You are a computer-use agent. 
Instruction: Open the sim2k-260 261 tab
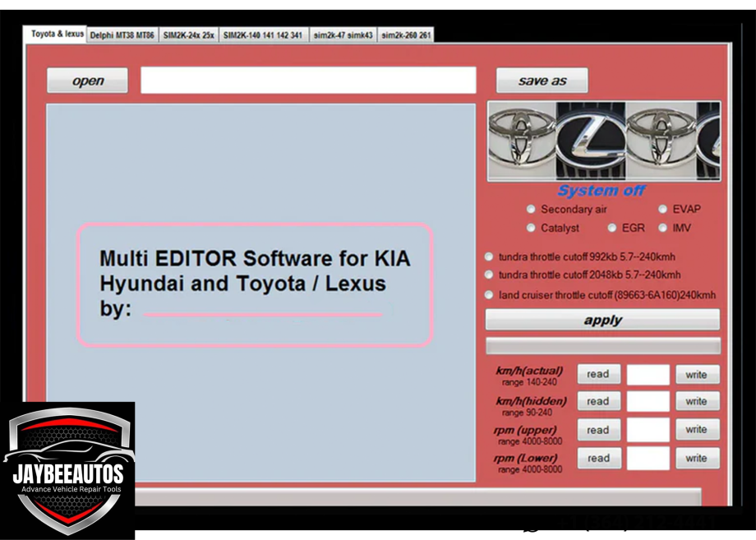(405, 35)
